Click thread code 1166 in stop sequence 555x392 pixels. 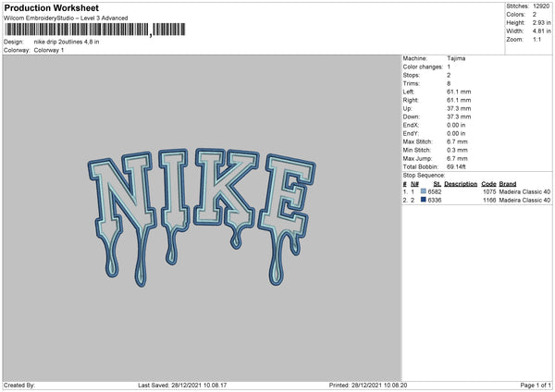489,201
